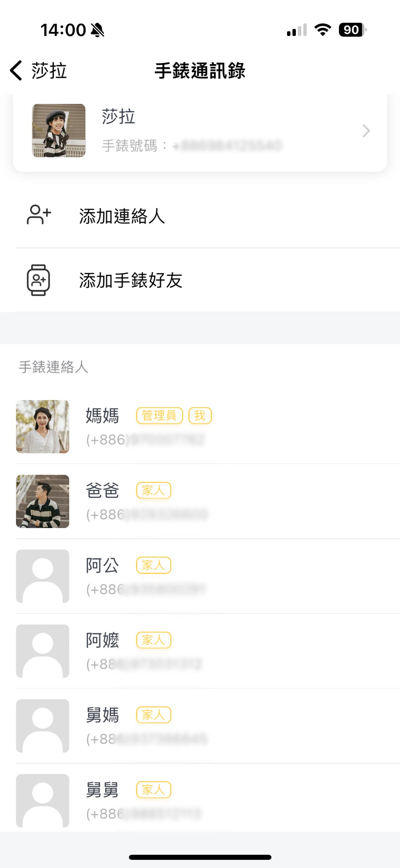Tap the Wi-Fi status icon
400x868 pixels.
pos(323,30)
